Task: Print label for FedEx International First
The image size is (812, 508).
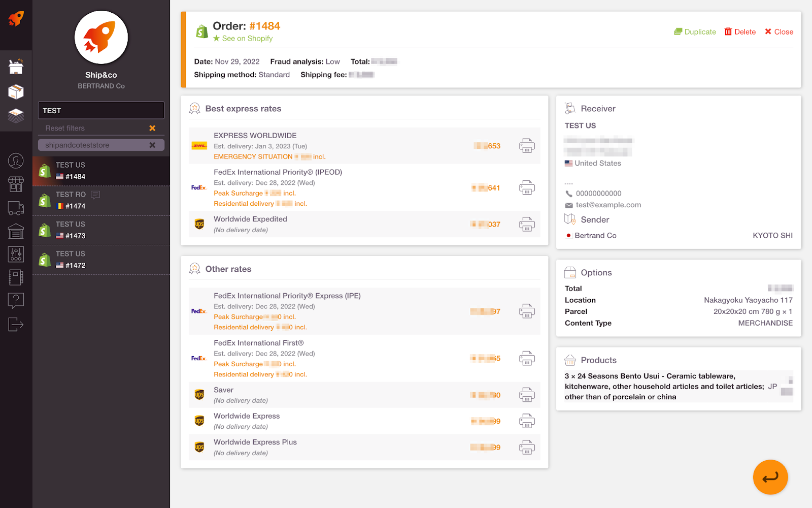Action: click(x=527, y=359)
